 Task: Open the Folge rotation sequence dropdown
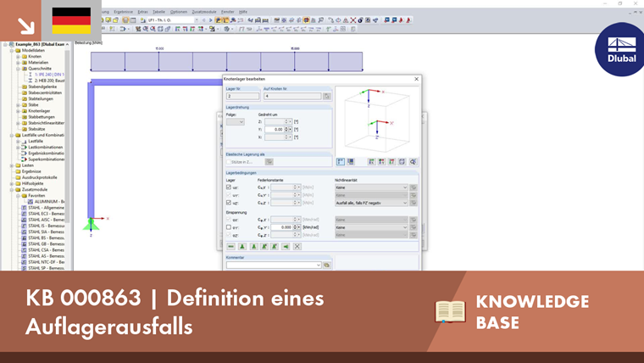click(236, 121)
